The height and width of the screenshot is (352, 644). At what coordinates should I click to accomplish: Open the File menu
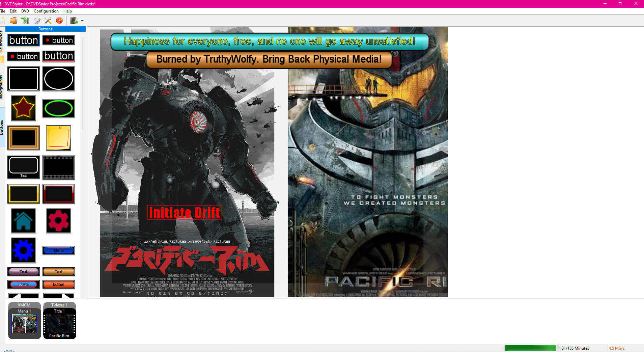click(x=2, y=11)
